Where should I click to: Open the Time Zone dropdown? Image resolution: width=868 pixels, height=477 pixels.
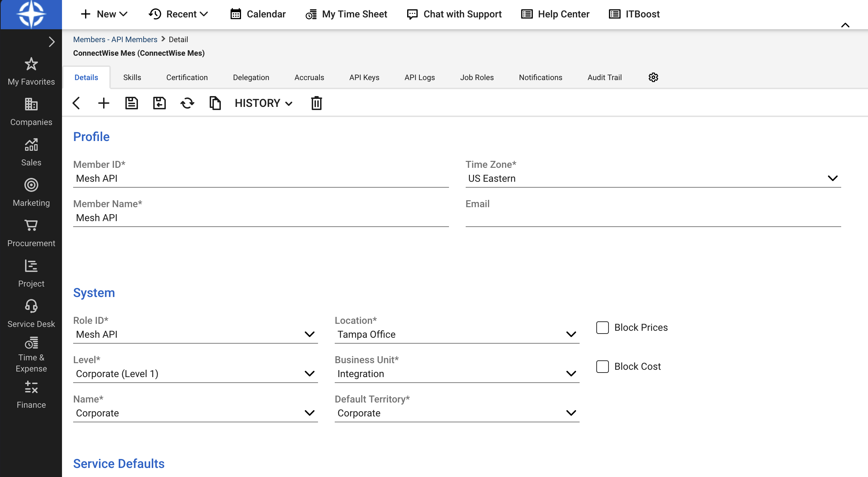(x=653, y=179)
